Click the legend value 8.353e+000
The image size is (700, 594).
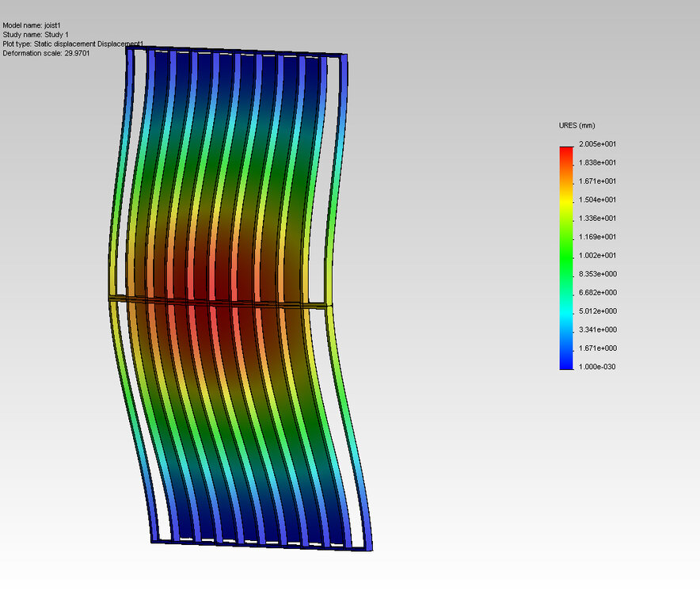click(592, 273)
